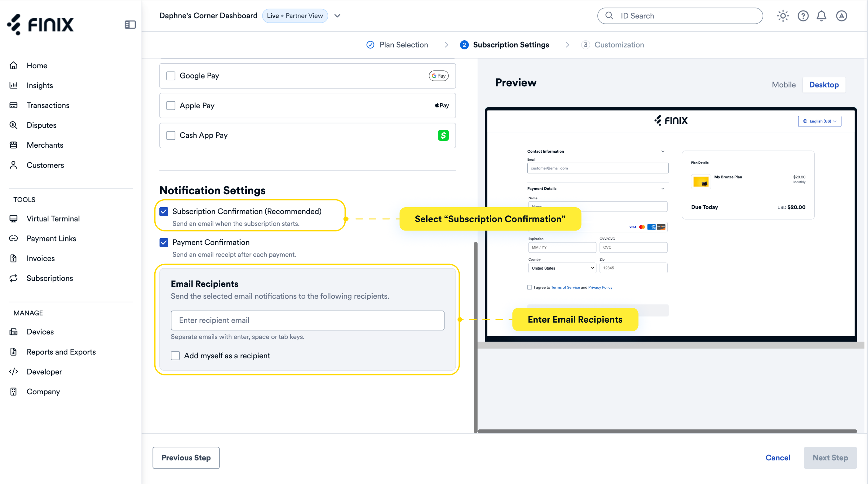Open the user account avatar icon
Screen dimensions: 868x484
(x=841, y=16)
